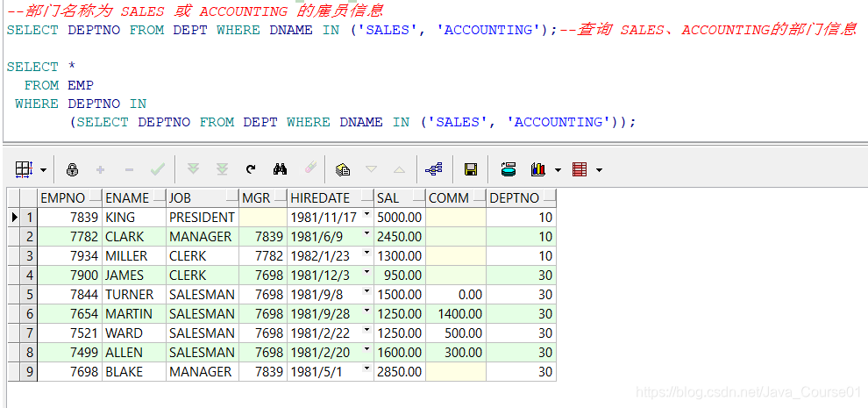Click the teal database export icon
Viewport: 868px width, 408px height.
tap(509, 169)
